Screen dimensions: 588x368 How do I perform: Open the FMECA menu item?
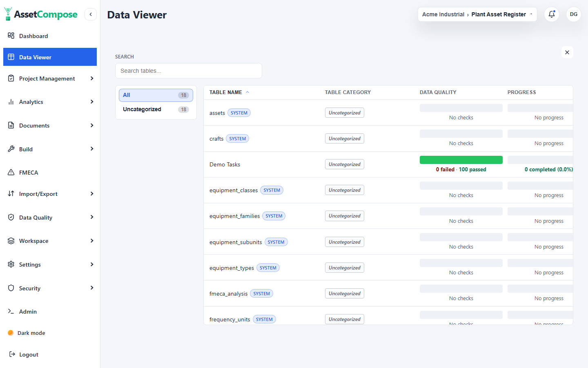(x=50, y=173)
